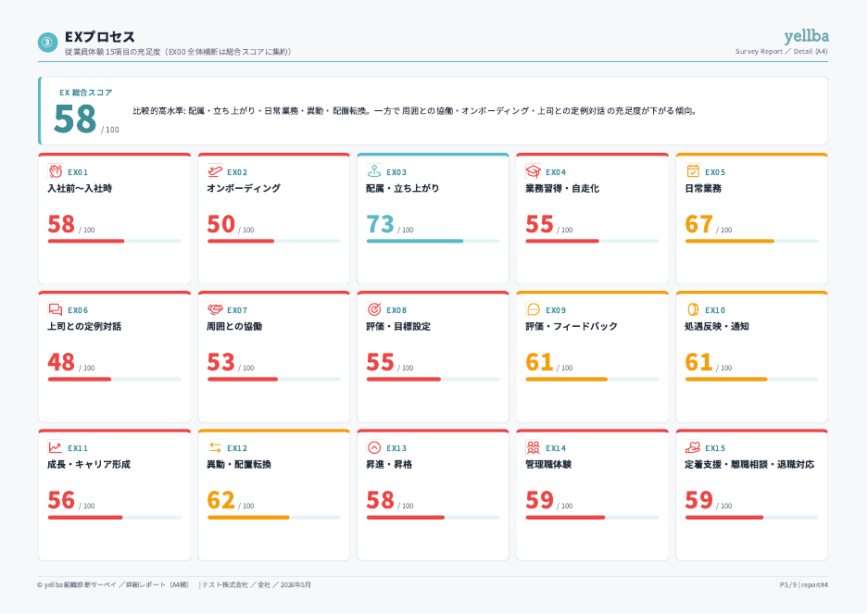
Task: Click the up-chevron circle icon on EX13
Action: point(374,446)
